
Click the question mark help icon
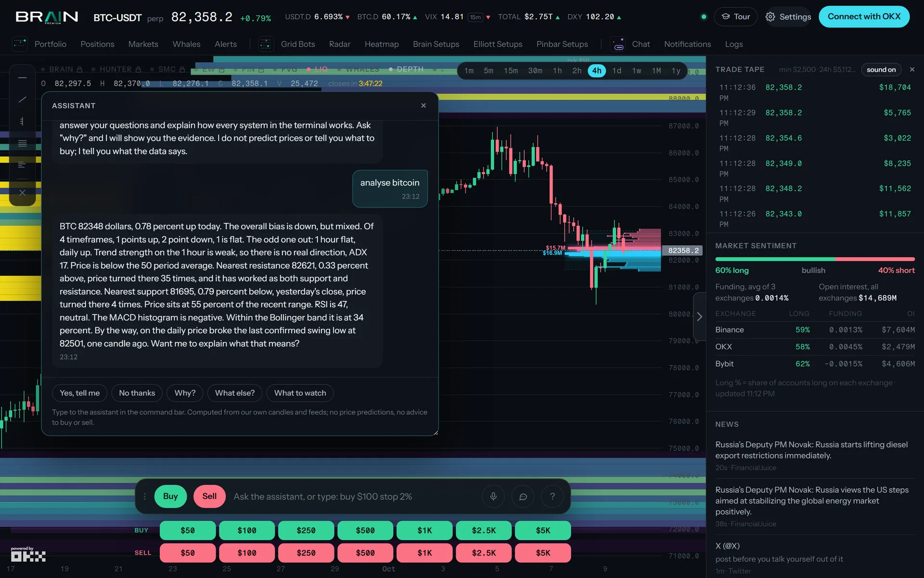coord(552,496)
